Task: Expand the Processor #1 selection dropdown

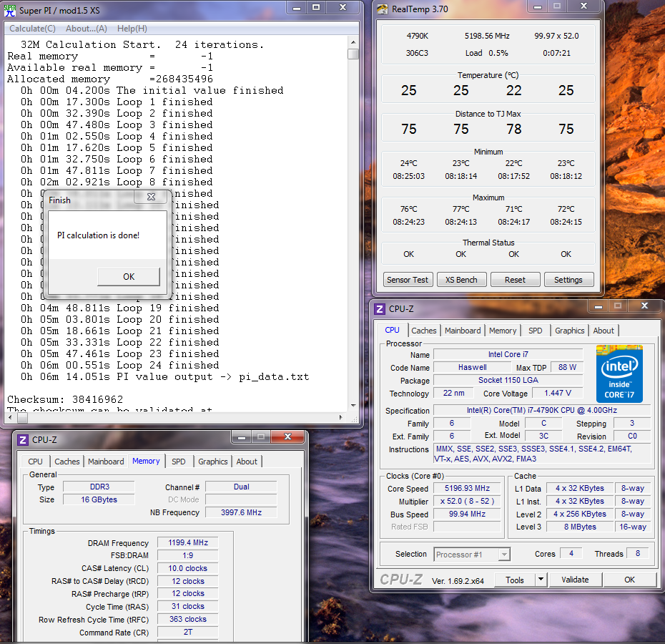Action: [x=504, y=555]
